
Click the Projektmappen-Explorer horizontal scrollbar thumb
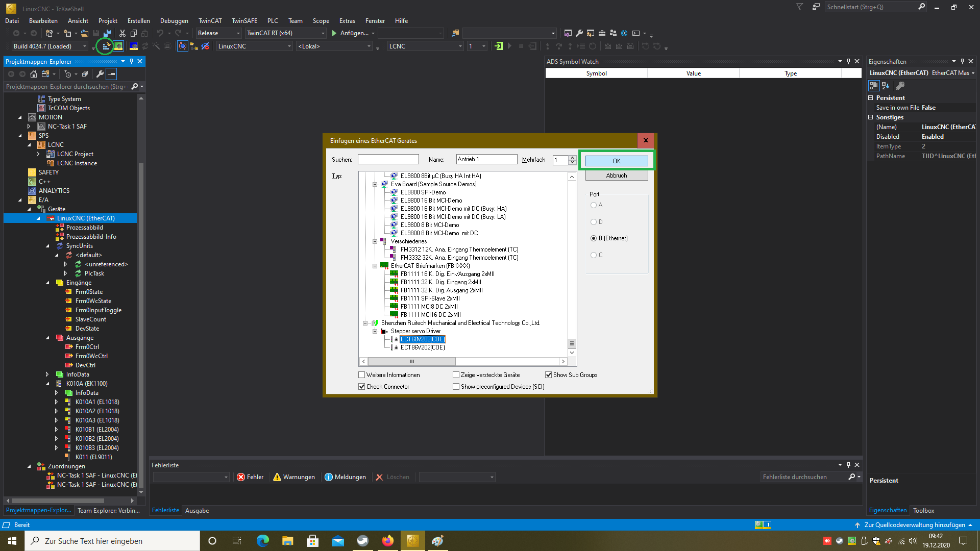(x=58, y=501)
